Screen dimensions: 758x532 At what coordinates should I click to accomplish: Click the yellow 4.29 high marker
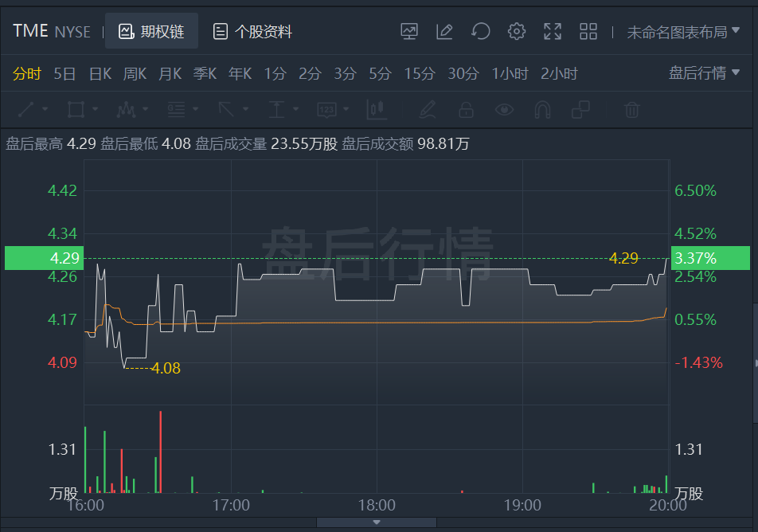[623, 258]
